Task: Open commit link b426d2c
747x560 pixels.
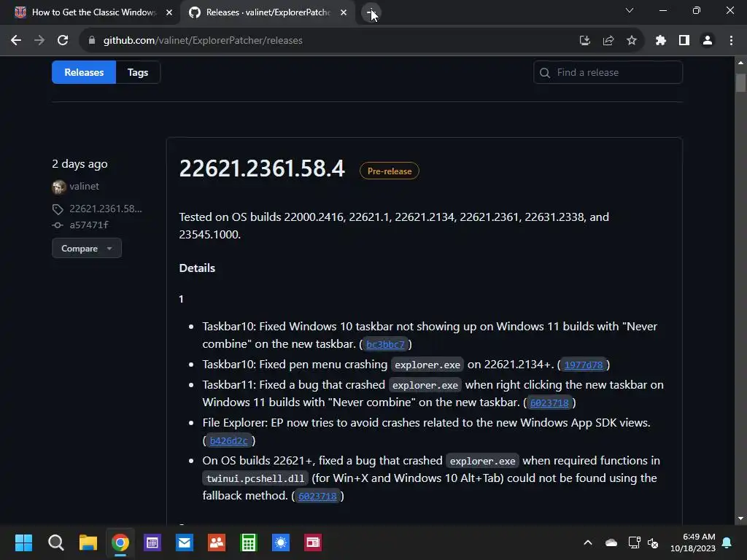Action: pos(228,441)
